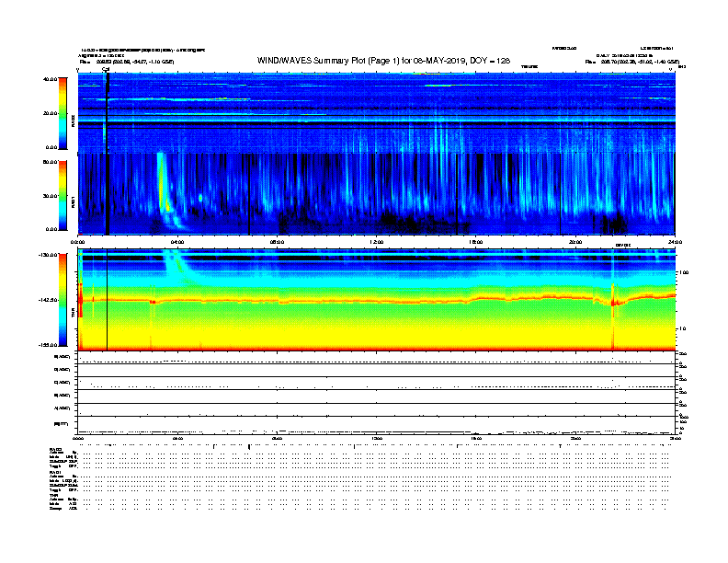
Task: Click the RAD1 color scale bar
Action: 63,195
